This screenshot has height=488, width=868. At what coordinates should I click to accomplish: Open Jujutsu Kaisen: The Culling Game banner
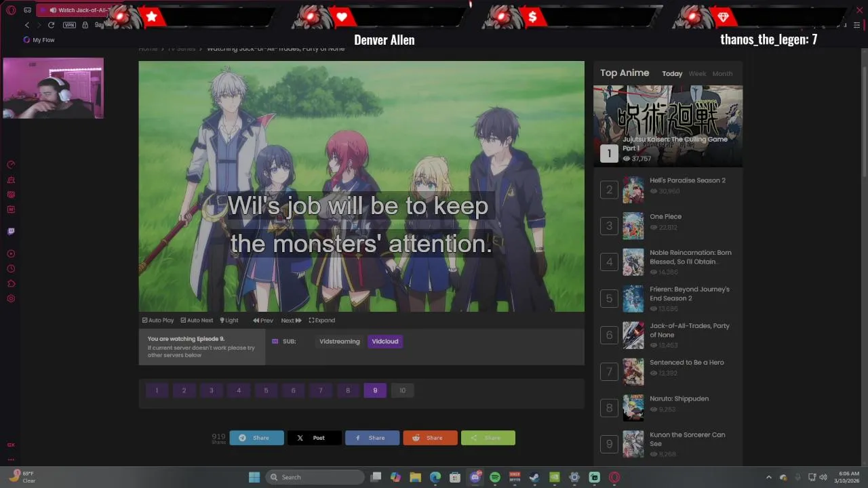(668, 126)
